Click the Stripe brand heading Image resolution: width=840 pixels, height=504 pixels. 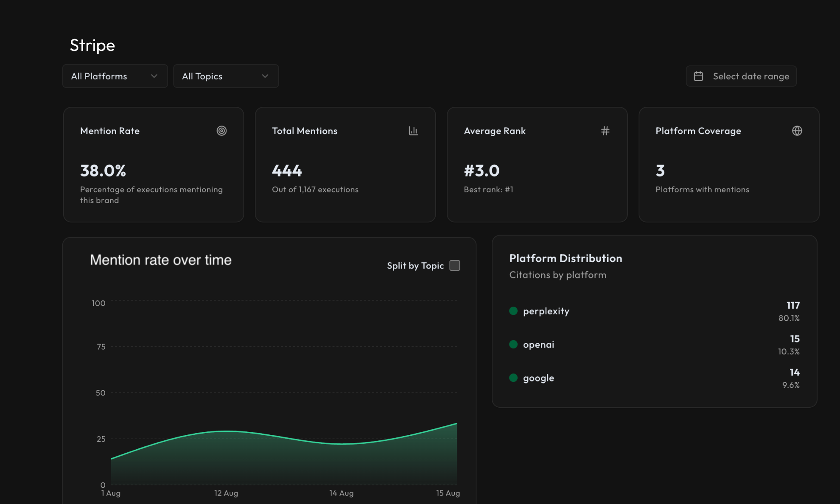[x=92, y=45]
